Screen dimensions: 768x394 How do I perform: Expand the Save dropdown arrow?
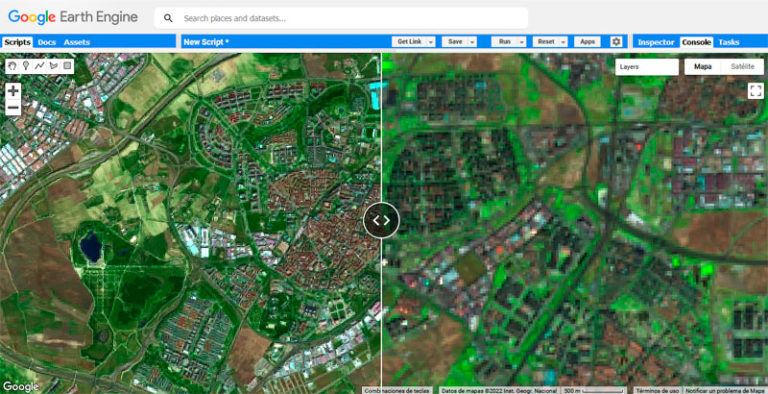[x=473, y=42]
